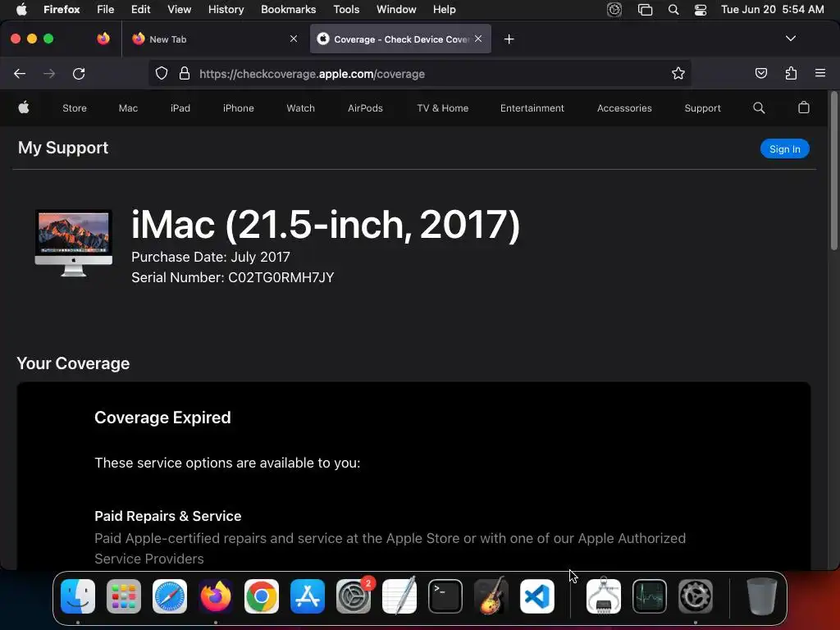
Task: Open the App Store from the Dock
Action: coord(308,596)
